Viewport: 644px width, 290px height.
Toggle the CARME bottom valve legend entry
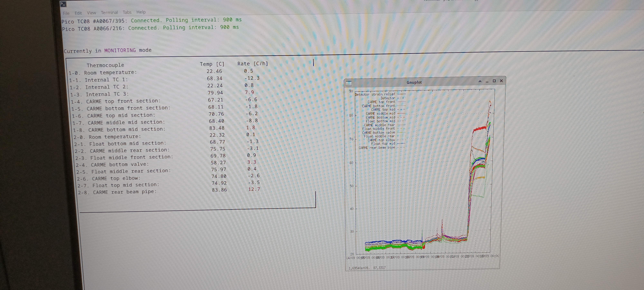pyautogui.click(x=379, y=133)
